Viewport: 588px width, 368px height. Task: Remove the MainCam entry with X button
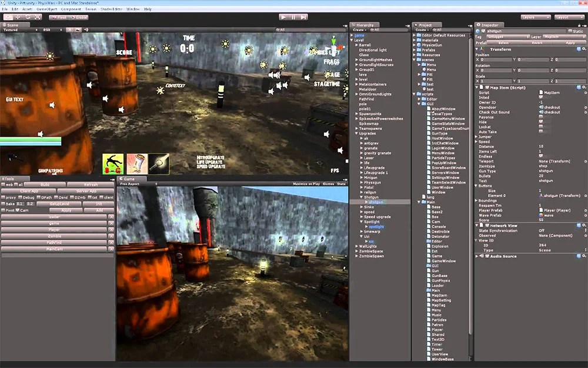tap(111, 249)
